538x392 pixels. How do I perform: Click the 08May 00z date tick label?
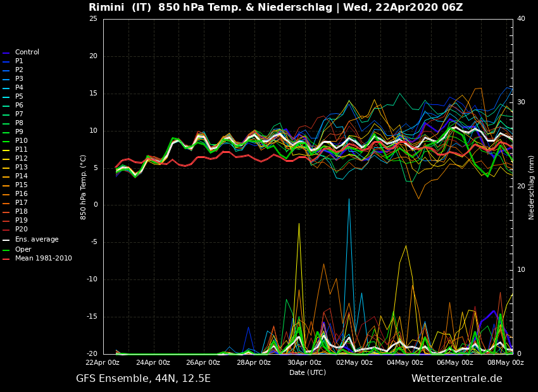pyautogui.click(x=506, y=363)
